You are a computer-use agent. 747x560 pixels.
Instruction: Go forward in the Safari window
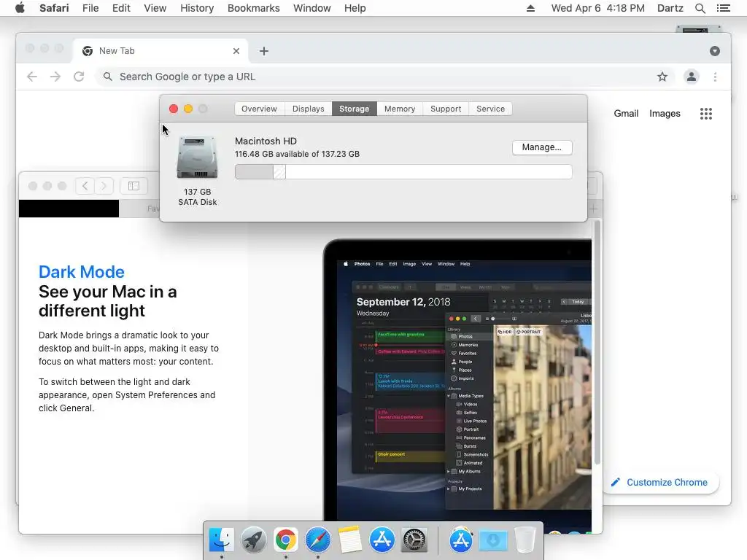point(104,186)
